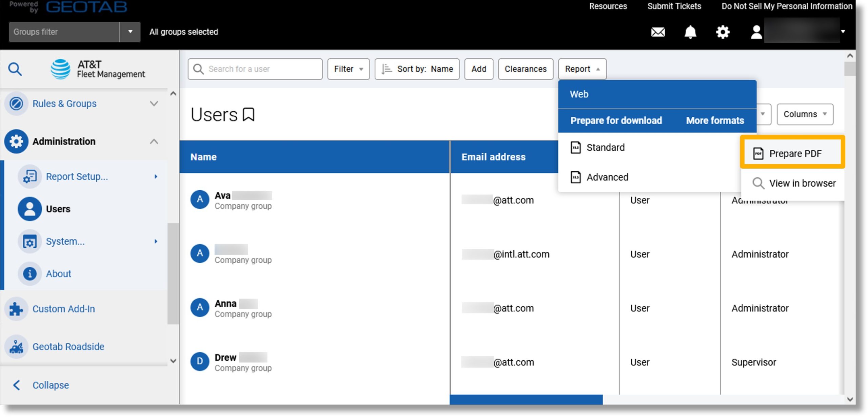Image resolution: width=868 pixels, height=417 pixels.
Task: Collapse the Administration section chevron
Action: point(154,141)
